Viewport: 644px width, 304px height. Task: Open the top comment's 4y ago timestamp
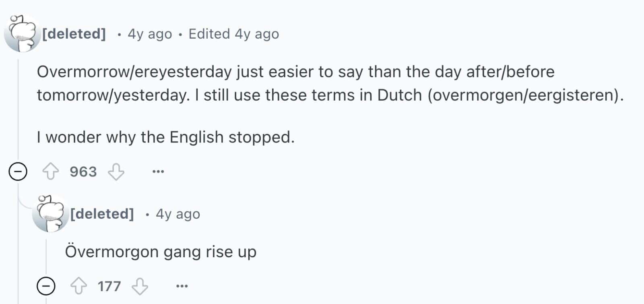pos(150,34)
